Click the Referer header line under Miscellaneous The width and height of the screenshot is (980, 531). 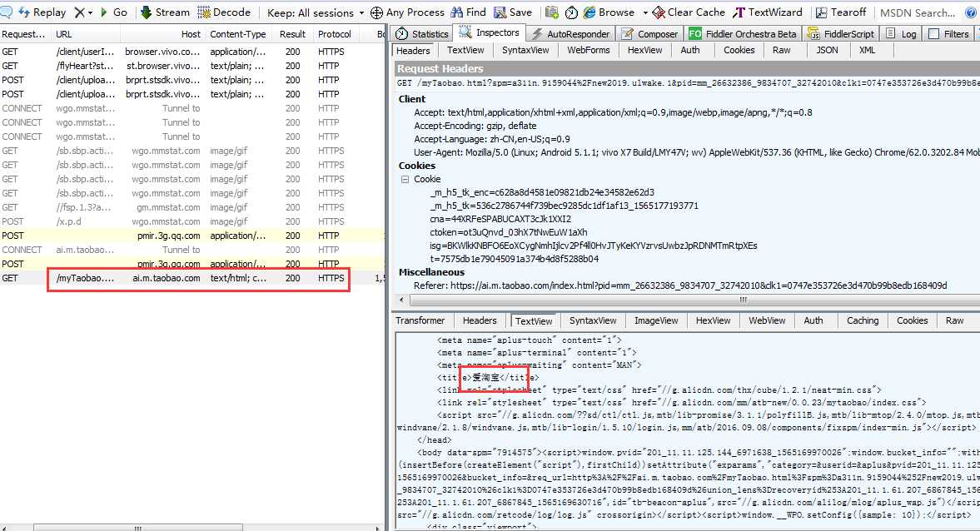click(680, 285)
